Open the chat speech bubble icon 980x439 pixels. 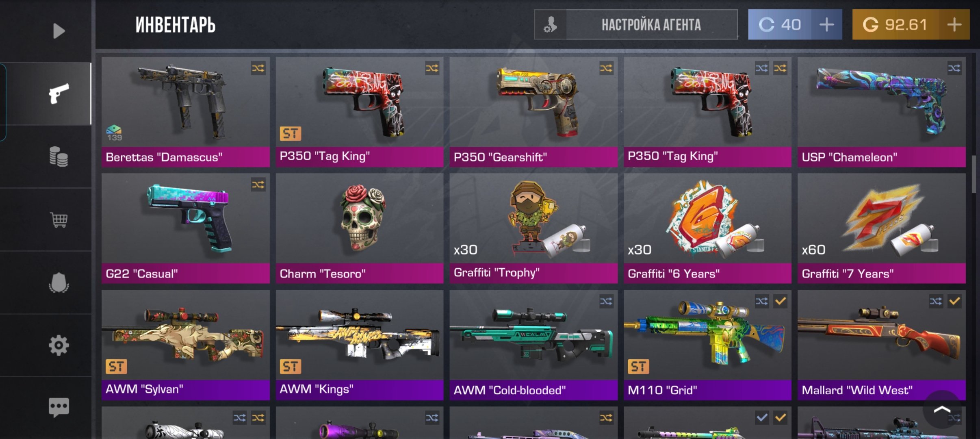(x=59, y=407)
